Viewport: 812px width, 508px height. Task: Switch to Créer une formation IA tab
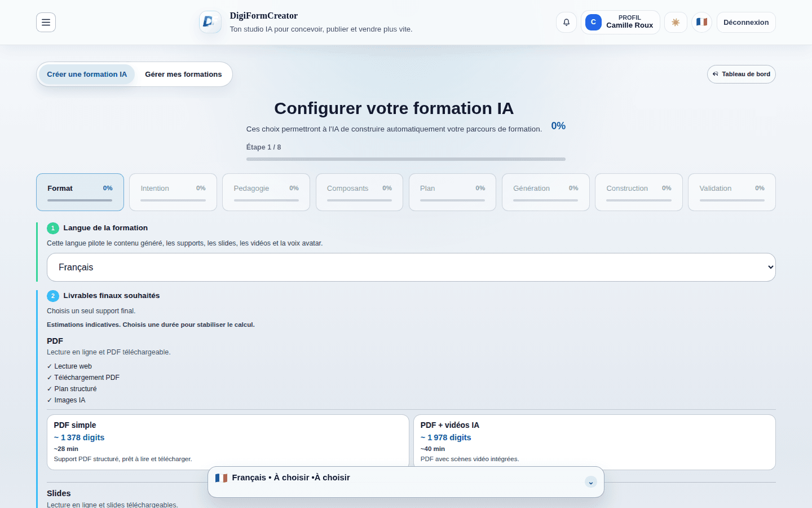click(87, 75)
